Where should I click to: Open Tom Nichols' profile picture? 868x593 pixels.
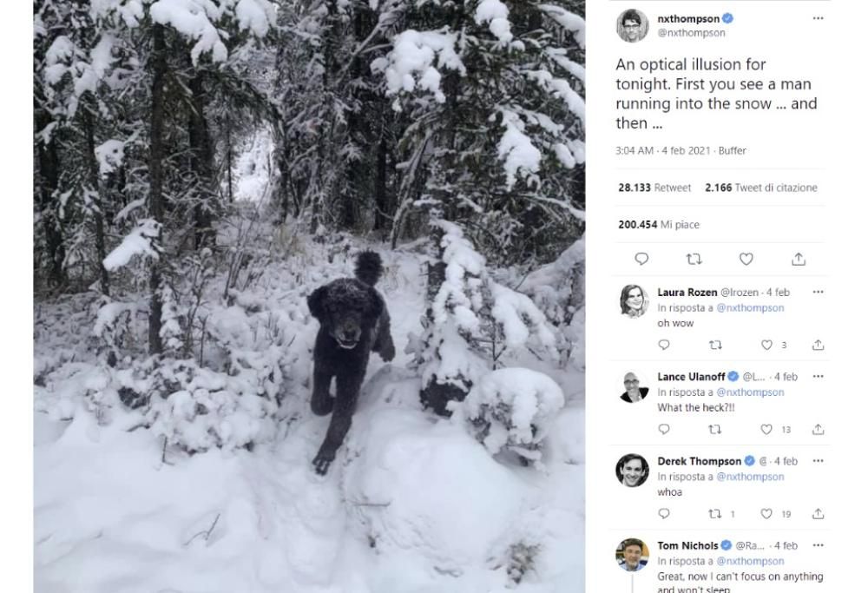coord(632,555)
